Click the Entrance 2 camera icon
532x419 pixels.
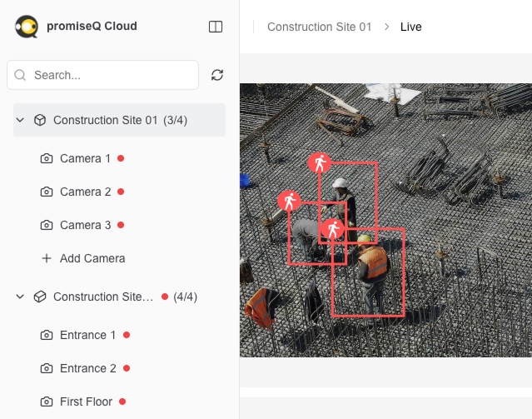47,368
